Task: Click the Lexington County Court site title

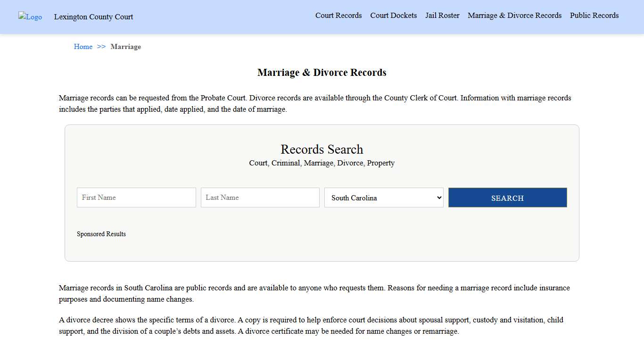Action: click(93, 17)
